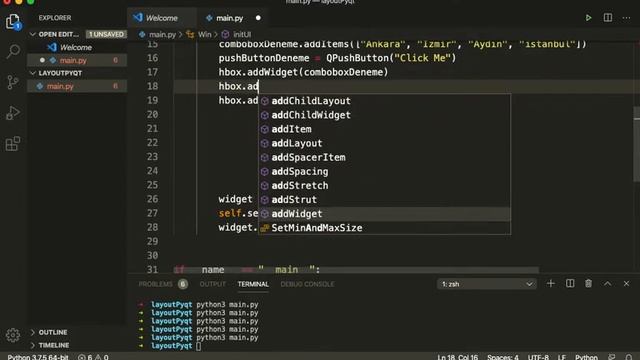Maximize the panel with up chevron
Image resolution: width=640 pixels, height=360 pixels.
607,283
